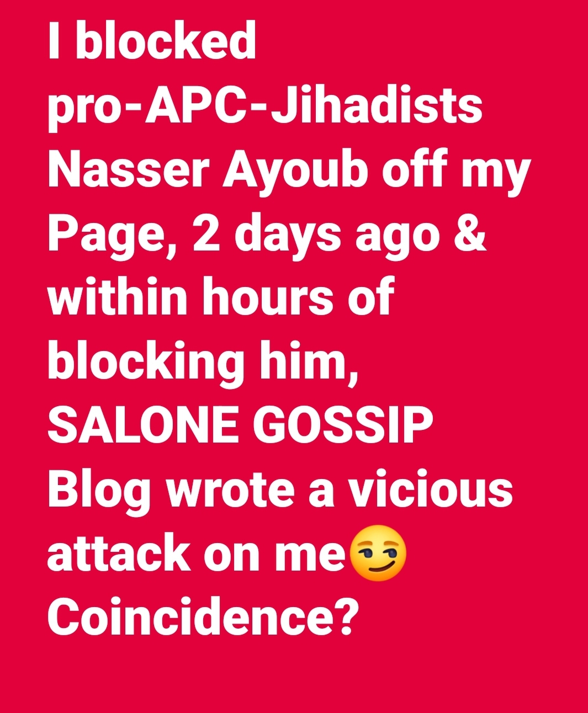Image resolution: width=588 pixels, height=713 pixels.
Task: Click the word "hours"
Action: point(268,296)
